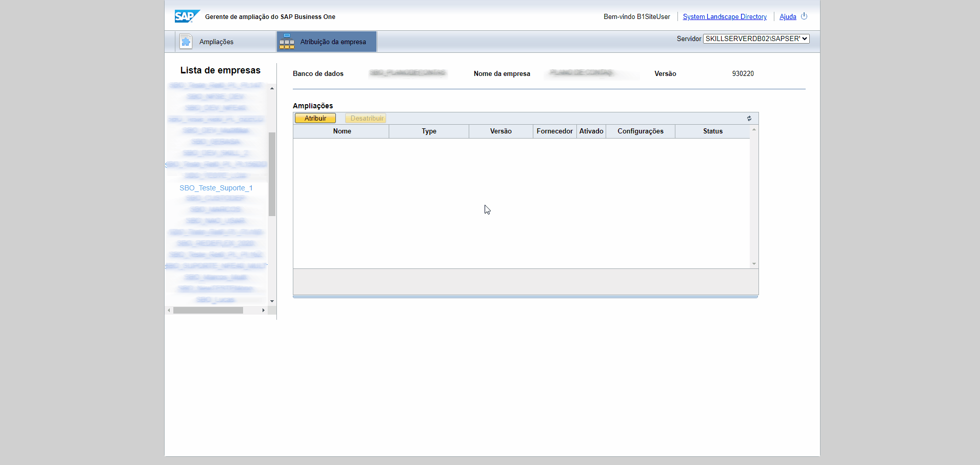The width and height of the screenshot is (980, 465).
Task: Click company list scroll left arrow
Action: (169, 310)
